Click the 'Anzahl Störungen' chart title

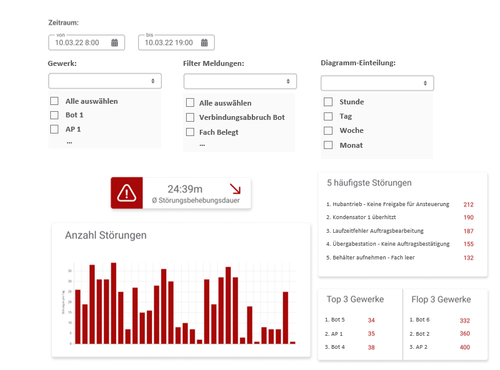click(106, 235)
